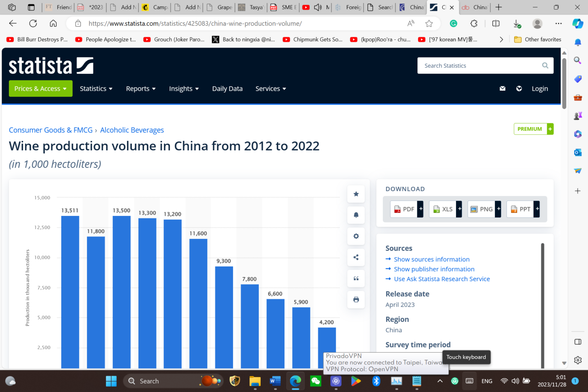Image resolution: width=588 pixels, height=392 pixels.
Task: Click the quotation citation icon
Action: [x=356, y=278]
